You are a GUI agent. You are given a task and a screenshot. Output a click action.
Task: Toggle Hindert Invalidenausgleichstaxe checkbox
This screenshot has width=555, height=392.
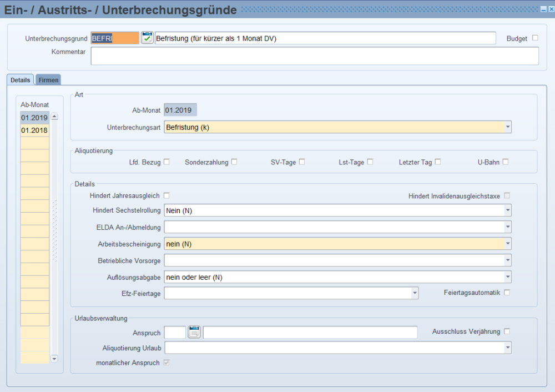click(x=507, y=195)
